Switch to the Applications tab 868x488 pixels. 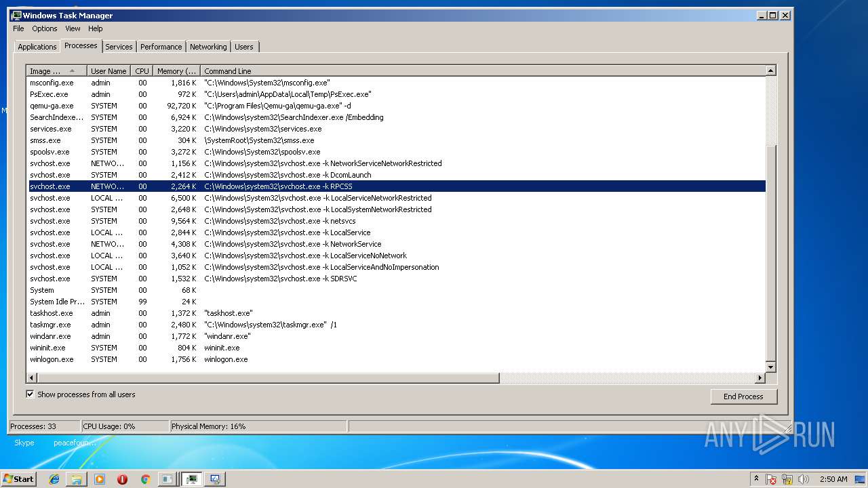click(x=37, y=47)
